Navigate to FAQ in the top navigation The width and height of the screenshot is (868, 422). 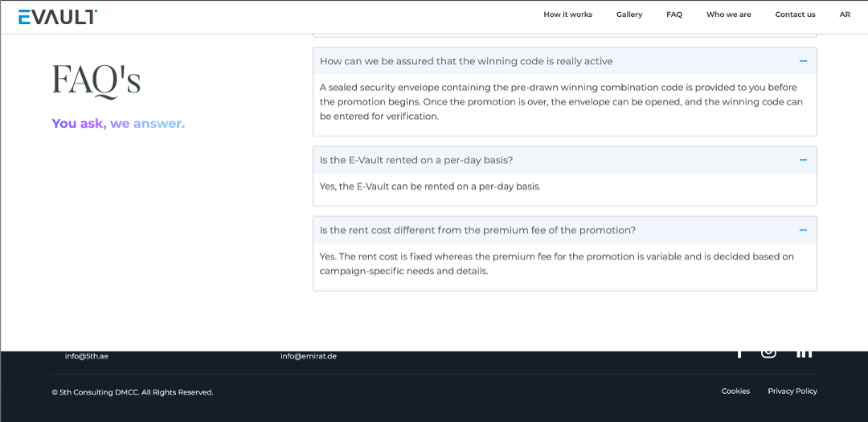674,14
